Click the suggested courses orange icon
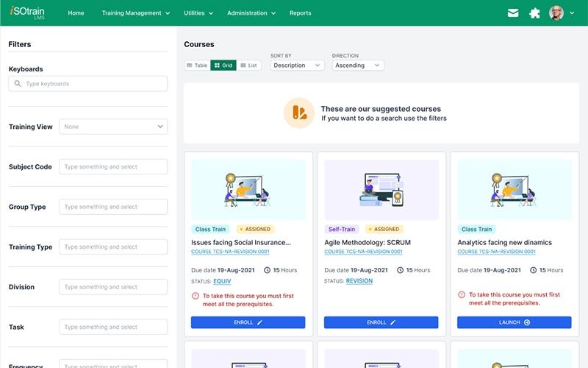 pyautogui.click(x=299, y=113)
